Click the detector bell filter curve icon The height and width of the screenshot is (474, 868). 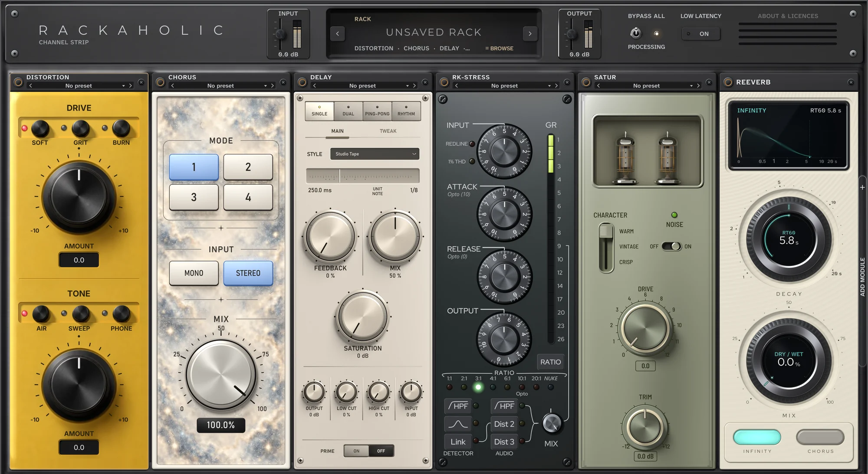point(458,424)
